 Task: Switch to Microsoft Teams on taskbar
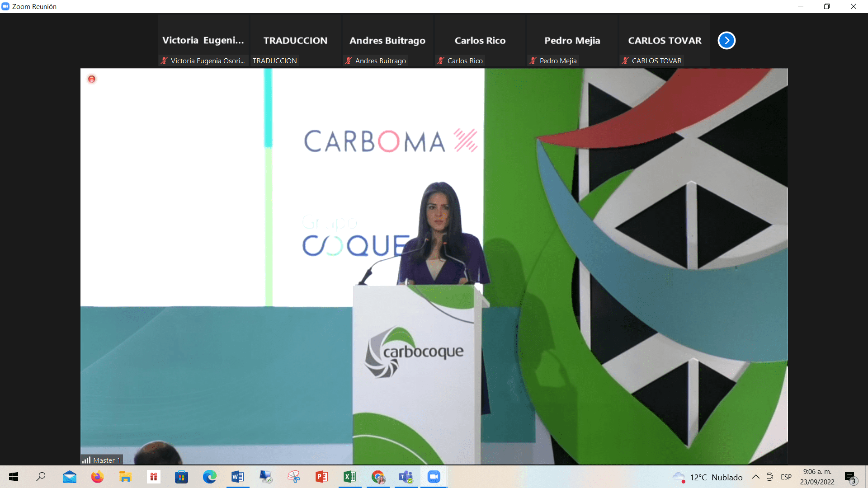click(x=406, y=477)
